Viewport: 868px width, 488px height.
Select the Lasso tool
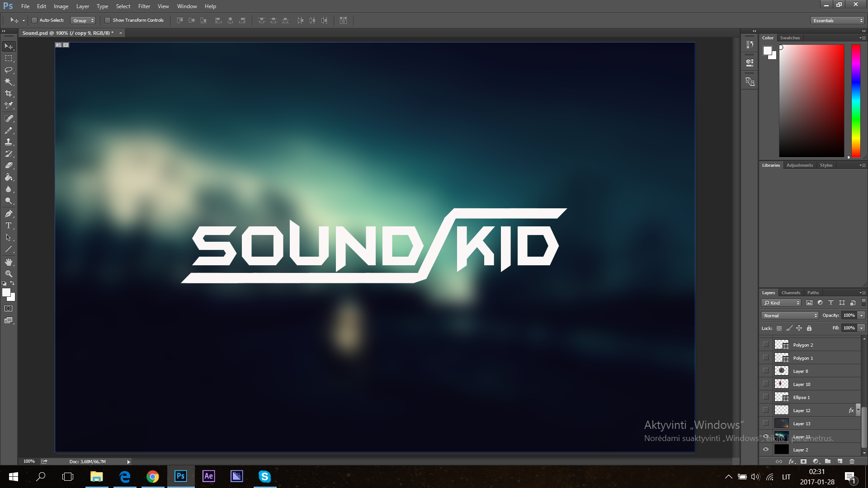click(9, 70)
